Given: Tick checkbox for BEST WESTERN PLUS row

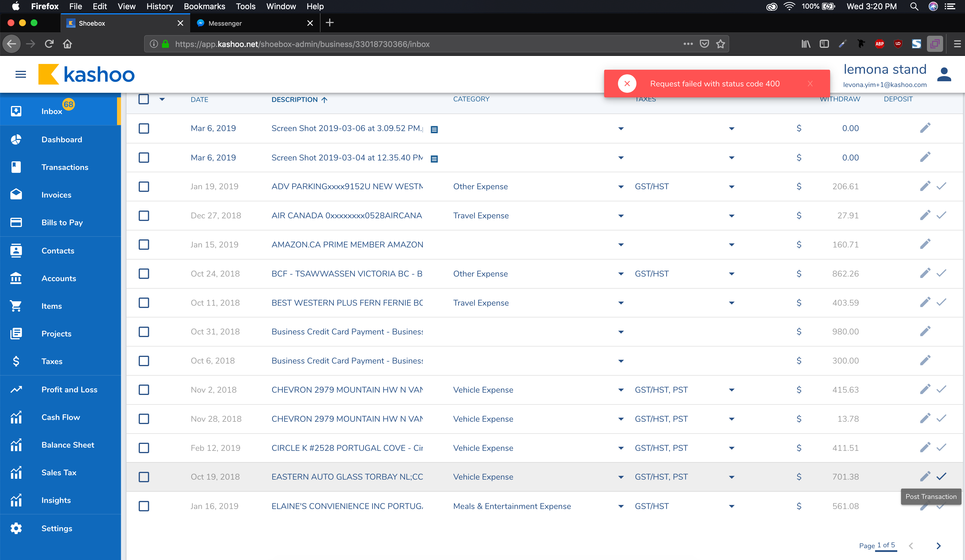Looking at the screenshot, I should click(x=144, y=303).
